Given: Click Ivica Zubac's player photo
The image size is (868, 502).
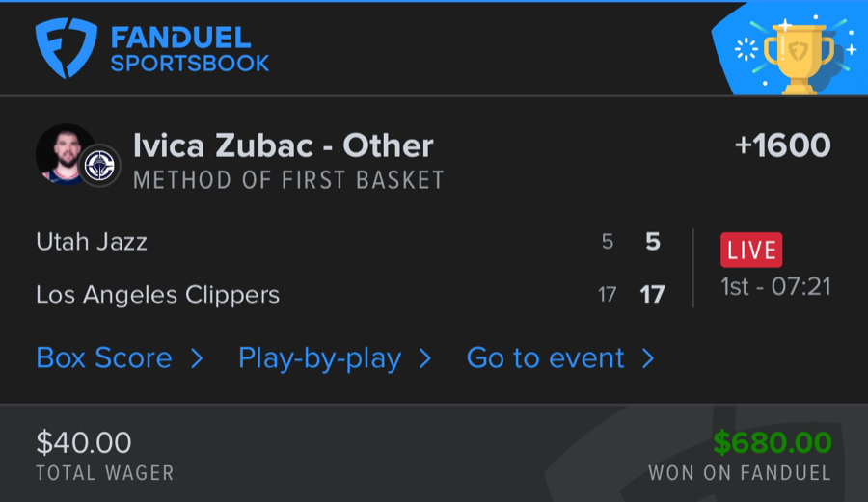Looking at the screenshot, I should (64, 152).
